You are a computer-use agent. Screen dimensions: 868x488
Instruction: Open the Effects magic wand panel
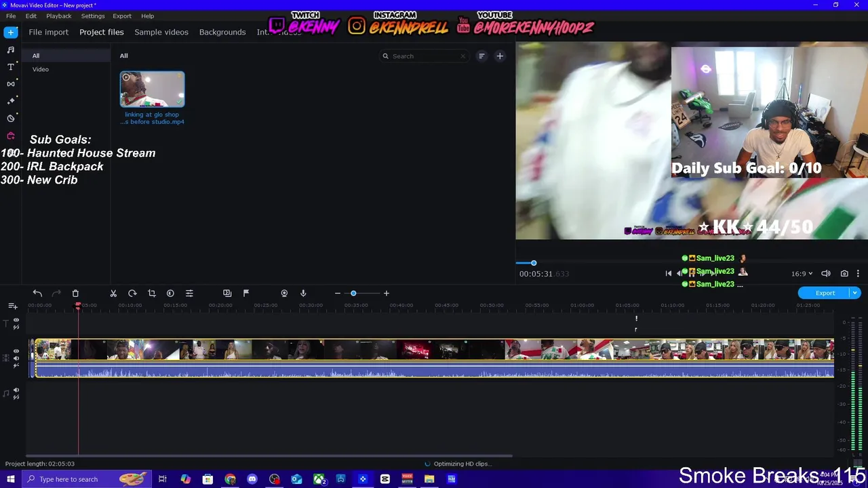click(11, 100)
